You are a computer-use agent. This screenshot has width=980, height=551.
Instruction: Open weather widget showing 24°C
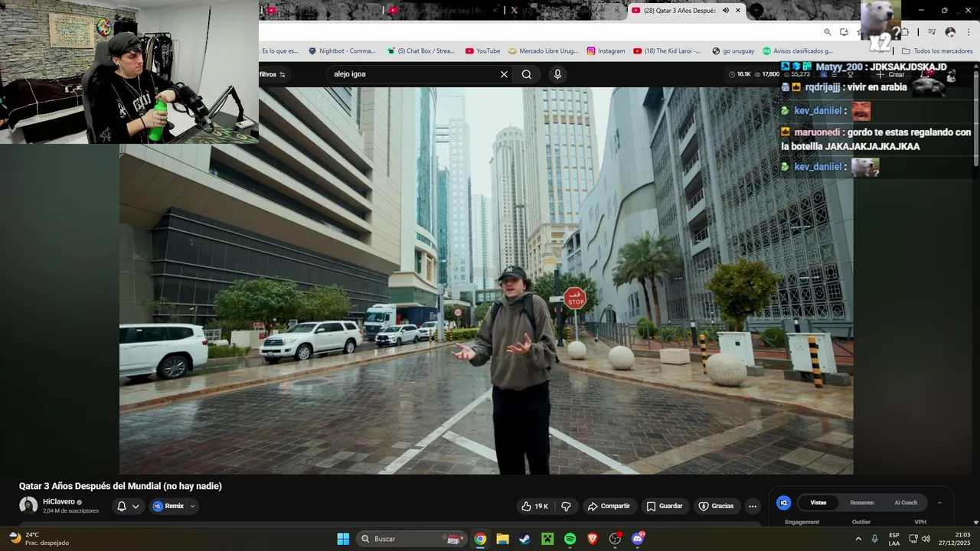(x=39, y=539)
